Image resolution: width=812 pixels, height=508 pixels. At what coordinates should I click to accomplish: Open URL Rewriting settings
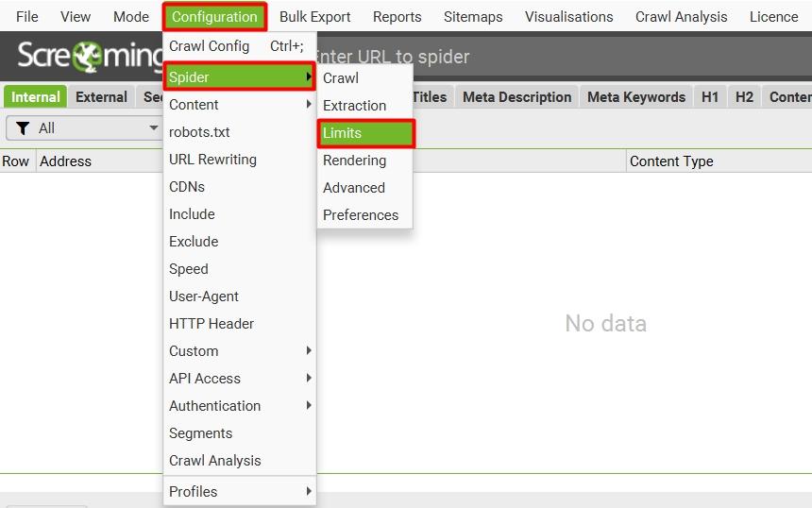pos(212,160)
